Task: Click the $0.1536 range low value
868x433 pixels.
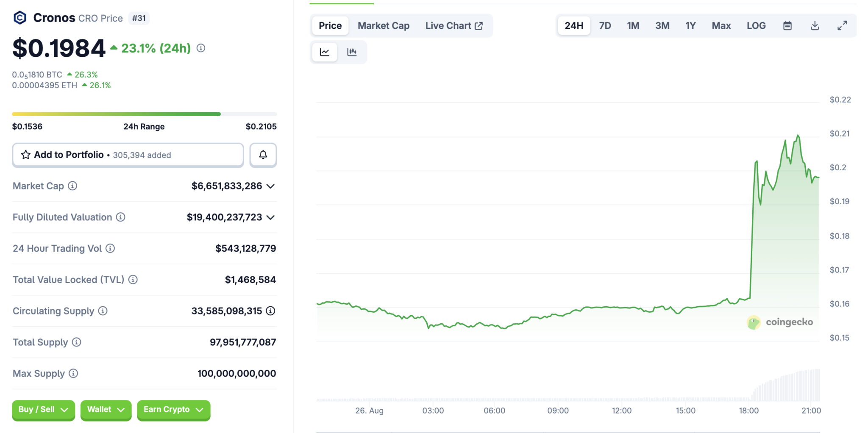Action: (x=27, y=127)
